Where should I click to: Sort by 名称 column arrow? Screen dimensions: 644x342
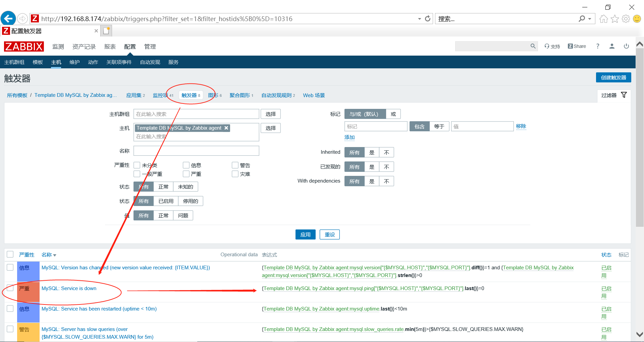(55, 255)
